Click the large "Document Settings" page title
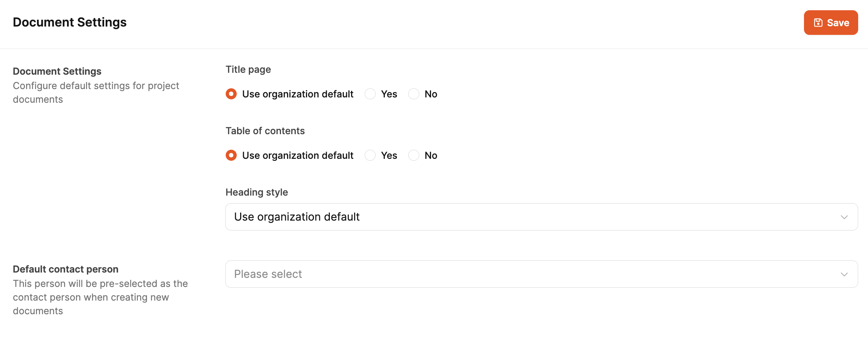 click(70, 22)
